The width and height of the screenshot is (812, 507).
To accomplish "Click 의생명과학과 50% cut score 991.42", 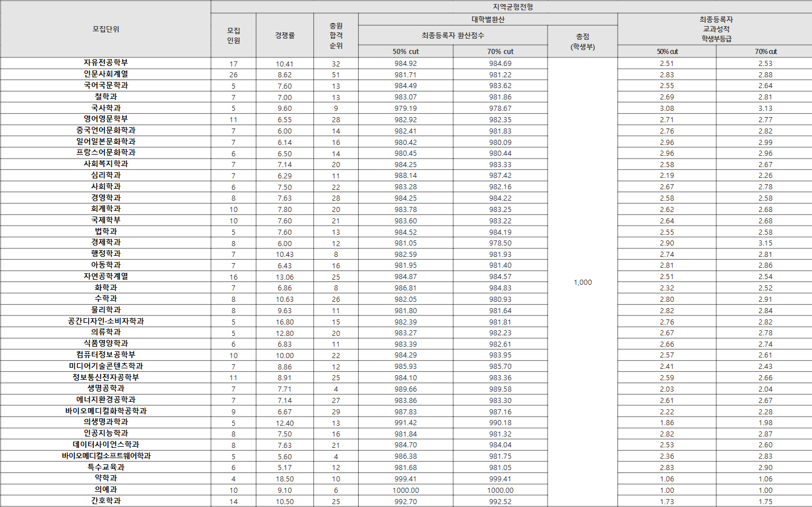I will [405, 423].
